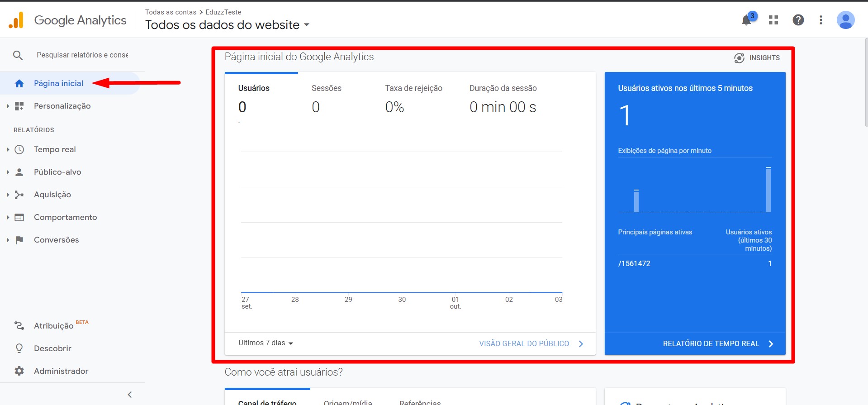Open the 'Todos os dados do website' view selector
The image size is (868, 405).
pos(227,25)
